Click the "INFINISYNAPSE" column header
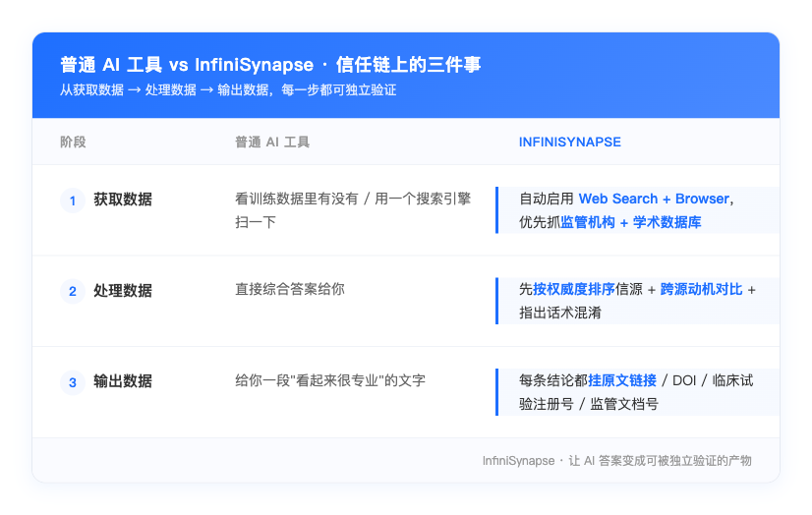Screen dimensions: 812x515 tap(569, 142)
